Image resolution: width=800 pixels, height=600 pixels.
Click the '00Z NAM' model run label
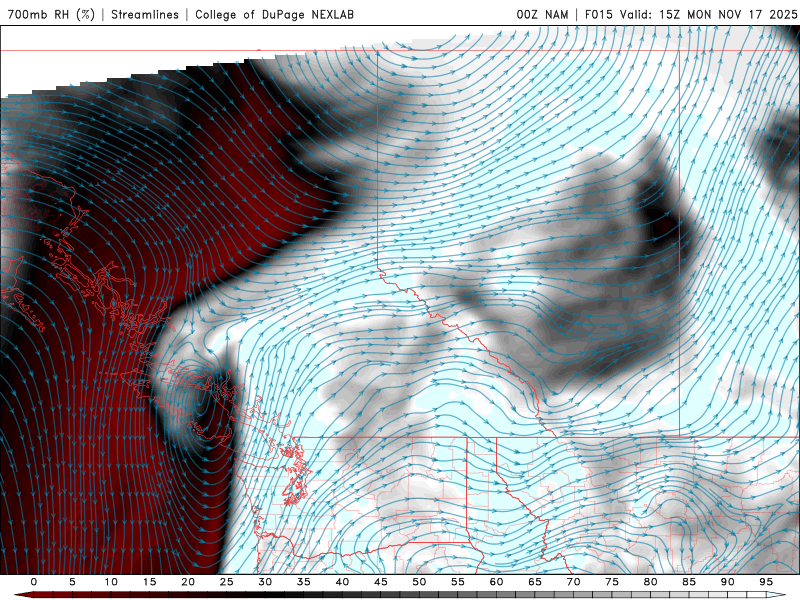(542, 14)
